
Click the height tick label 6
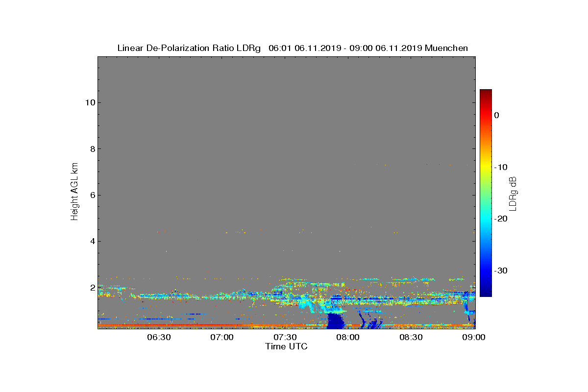click(92, 195)
